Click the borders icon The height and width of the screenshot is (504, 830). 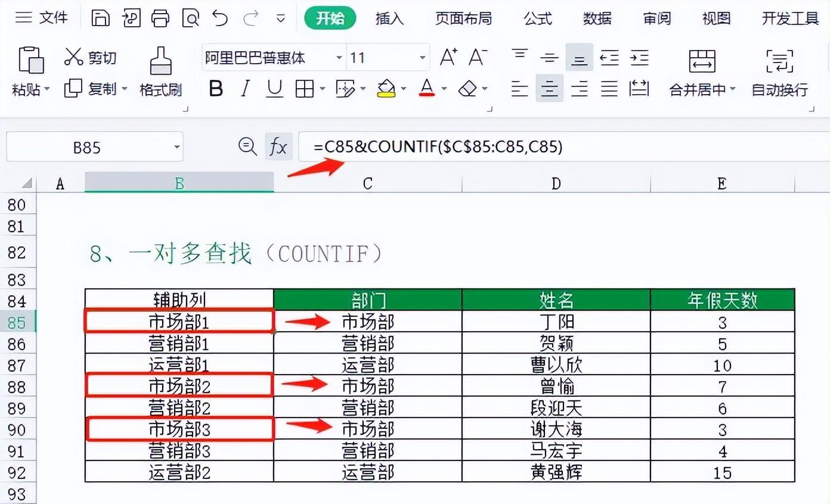click(305, 89)
